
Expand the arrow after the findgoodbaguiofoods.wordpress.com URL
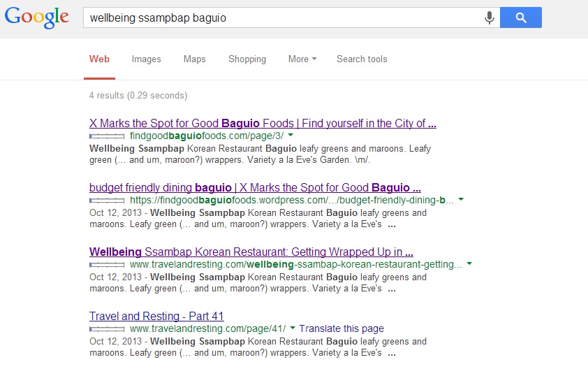click(461, 200)
